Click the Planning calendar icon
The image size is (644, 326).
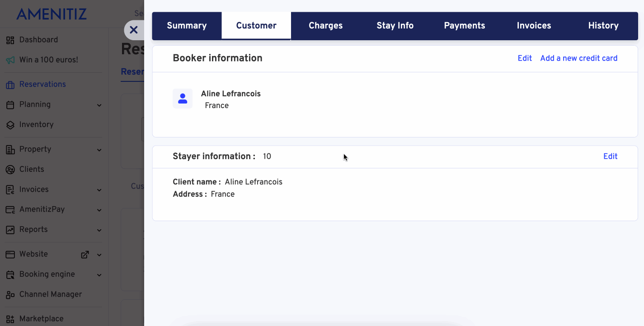click(10, 105)
